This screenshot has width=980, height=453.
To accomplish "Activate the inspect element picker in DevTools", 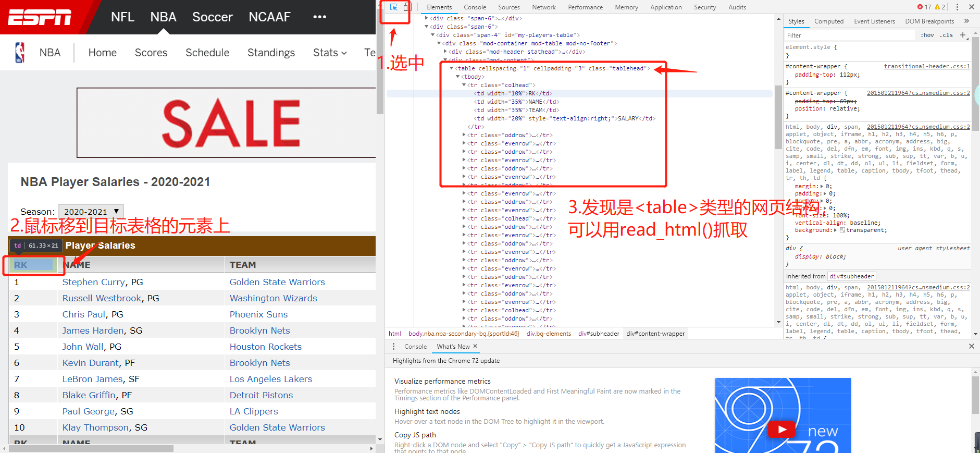I will coord(393,7).
